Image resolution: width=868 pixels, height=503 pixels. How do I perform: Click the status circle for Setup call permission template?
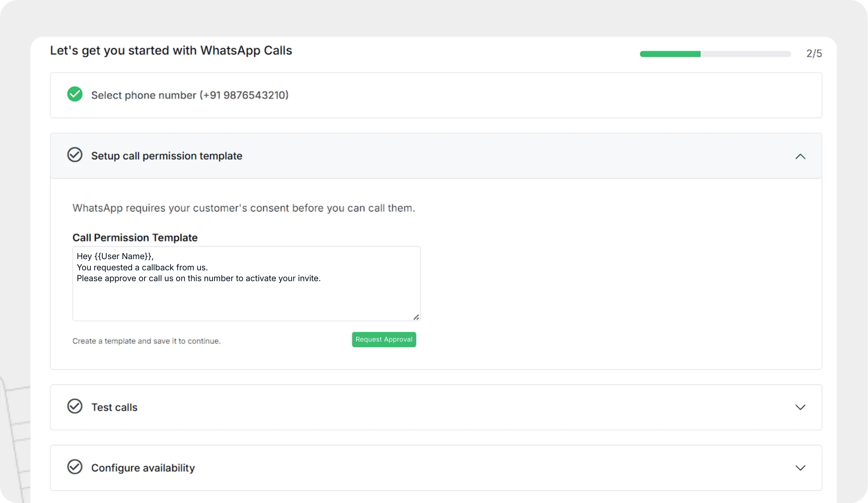coord(75,155)
